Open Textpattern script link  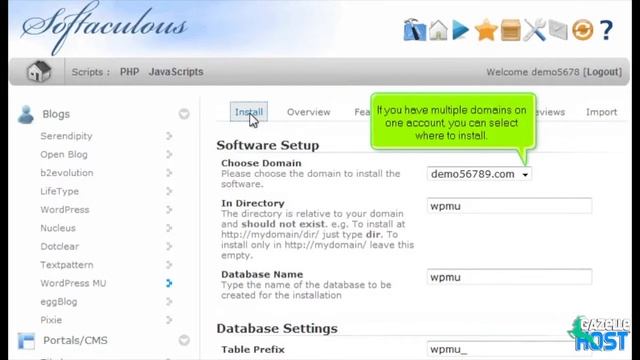(x=67, y=265)
